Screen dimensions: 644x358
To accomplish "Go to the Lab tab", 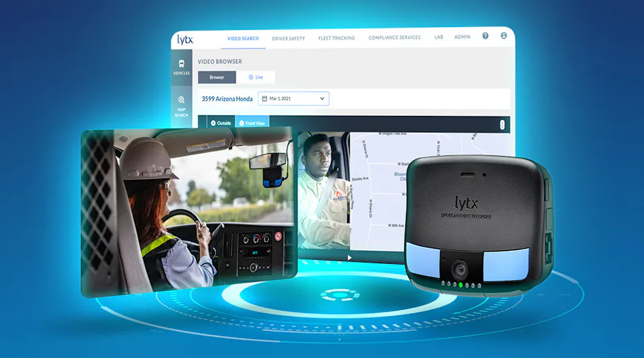I will 439,37.
